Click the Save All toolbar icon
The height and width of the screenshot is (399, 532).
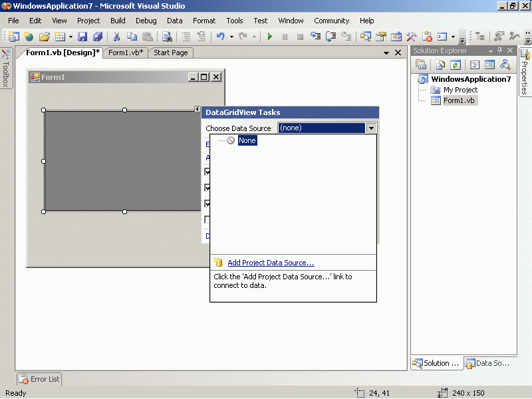(x=98, y=37)
